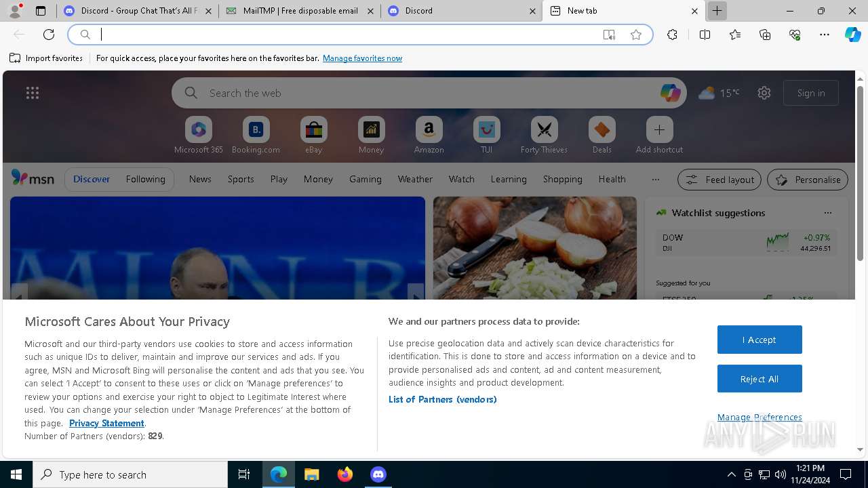Click Reject All privacy button
This screenshot has height=488, width=868.
[759, 379]
